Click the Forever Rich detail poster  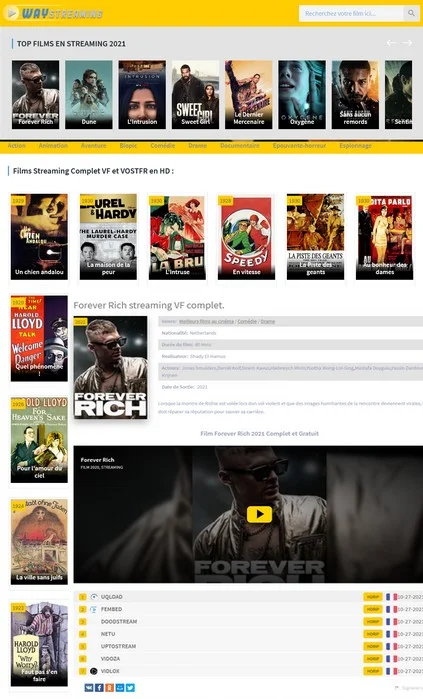point(111,367)
